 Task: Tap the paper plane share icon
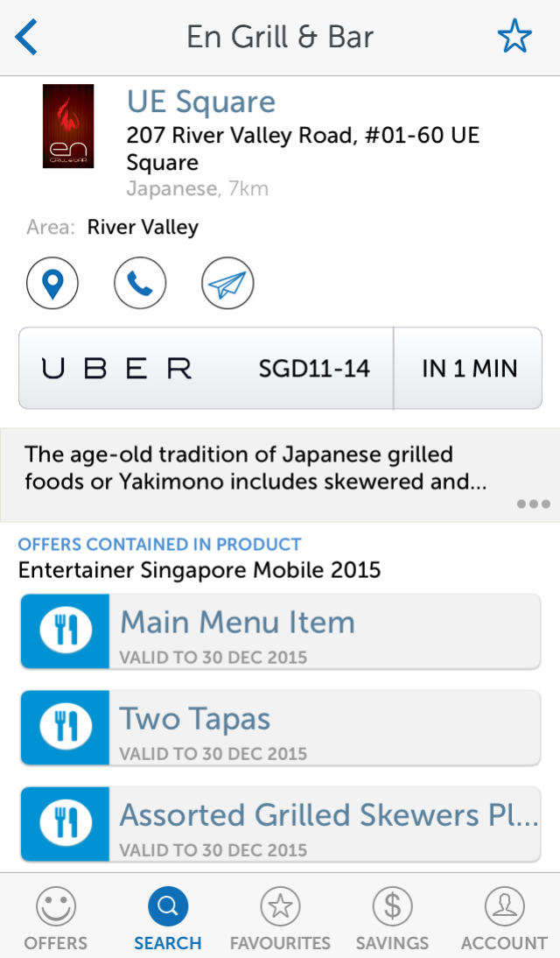[227, 283]
